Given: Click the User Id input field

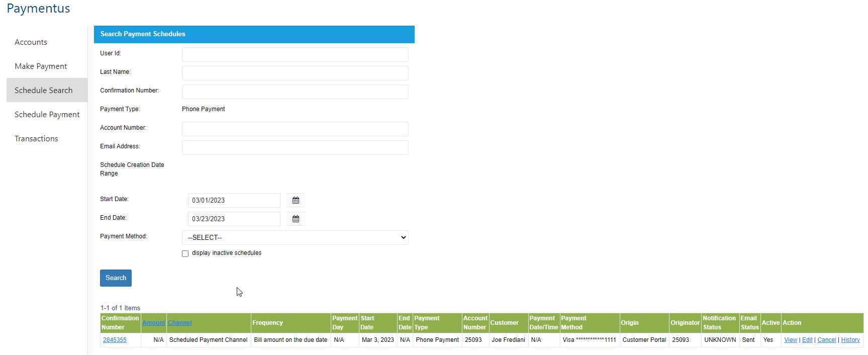Looking at the screenshot, I should 295,54.
